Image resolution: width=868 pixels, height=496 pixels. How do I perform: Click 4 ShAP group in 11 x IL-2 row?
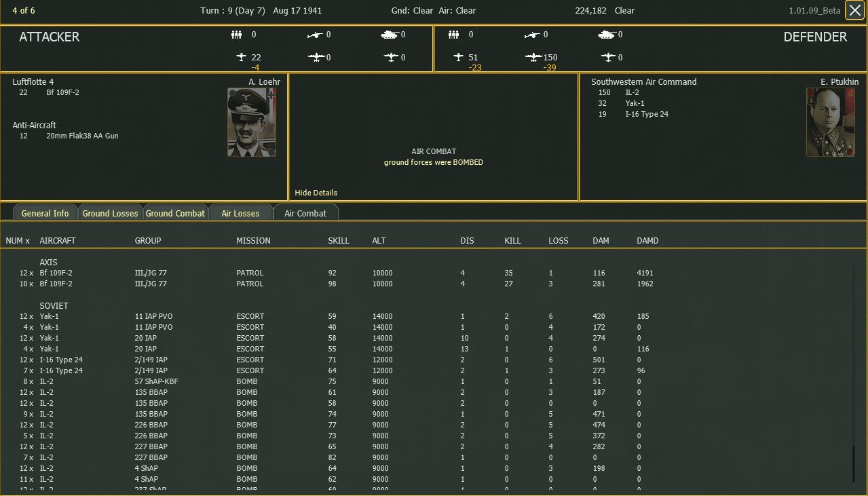[146, 479]
